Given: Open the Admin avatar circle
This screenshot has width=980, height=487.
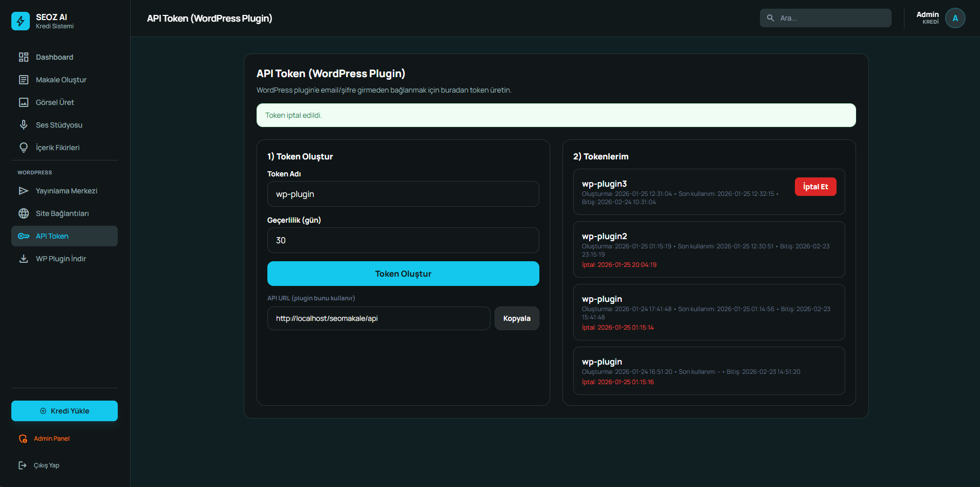Looking at the screenshot, I should point(955,18).
